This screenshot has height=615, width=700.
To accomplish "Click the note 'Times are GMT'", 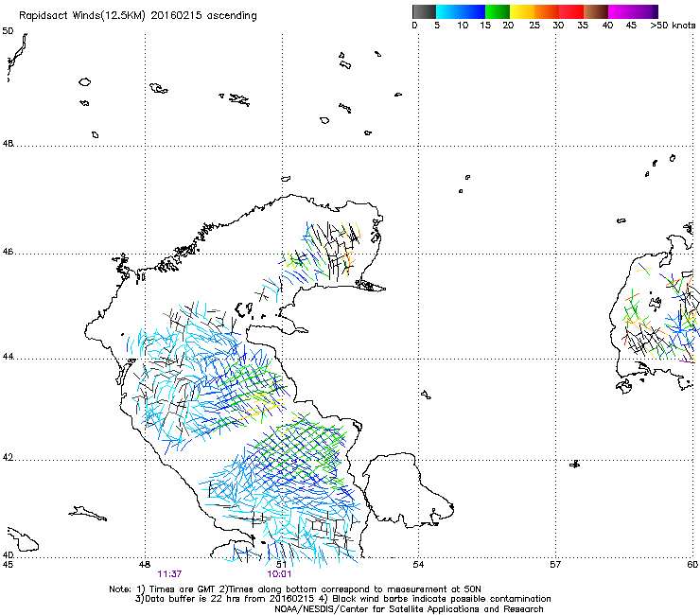I will point(183,589).
